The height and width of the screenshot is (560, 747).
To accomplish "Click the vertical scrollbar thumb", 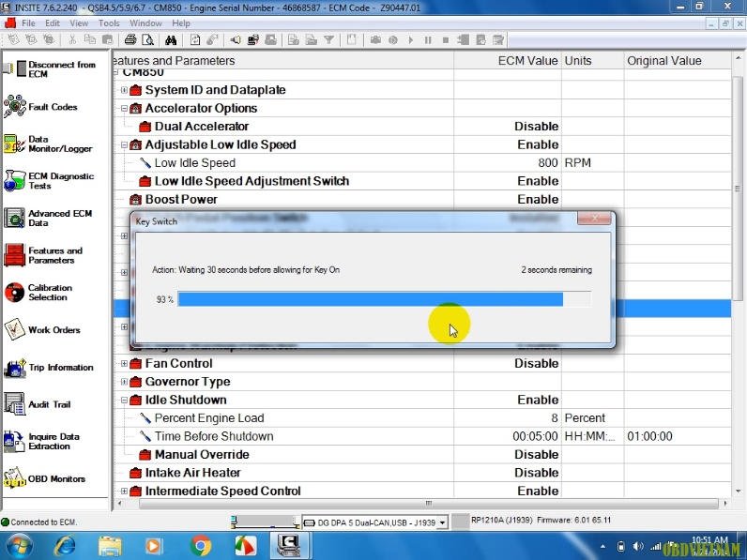I will click(738, 189).
